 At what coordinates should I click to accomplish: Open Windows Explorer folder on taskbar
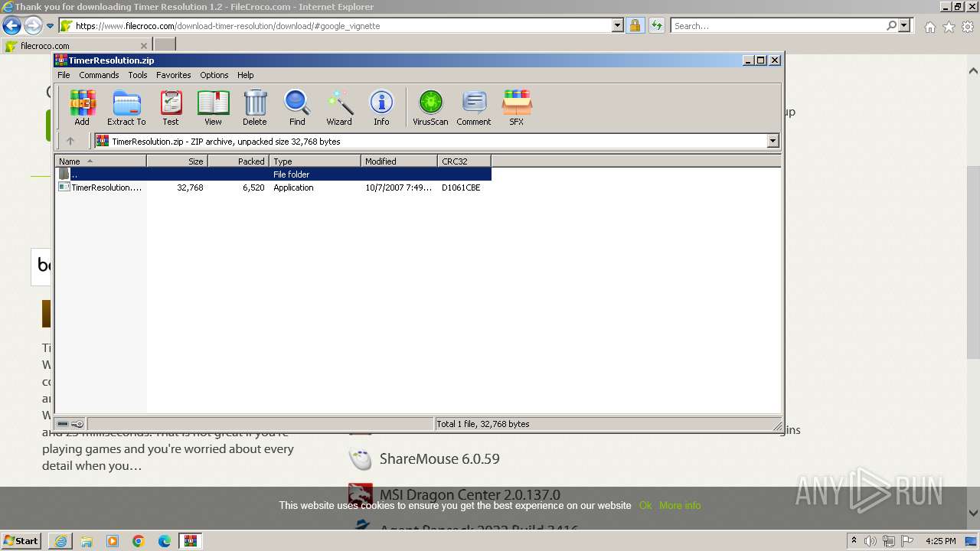point(87,541)
